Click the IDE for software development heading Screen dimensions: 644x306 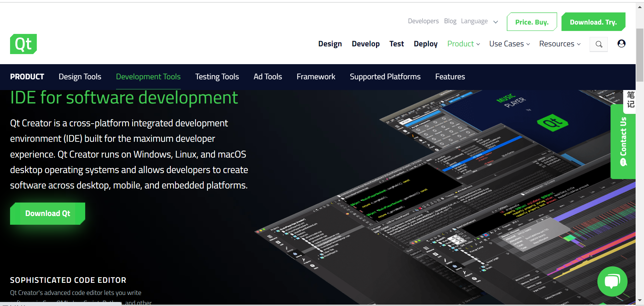[x=124, y=98]
